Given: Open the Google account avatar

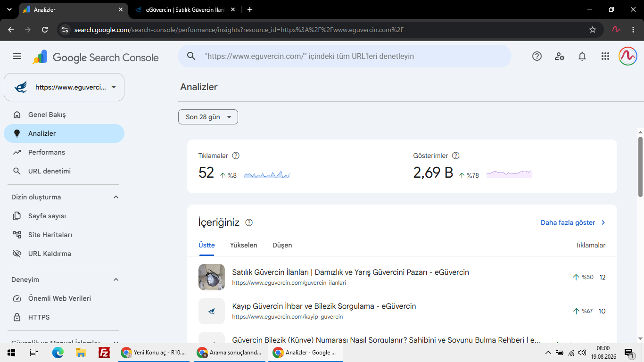Looking at the screenshot, I should (x=628, y=56).
